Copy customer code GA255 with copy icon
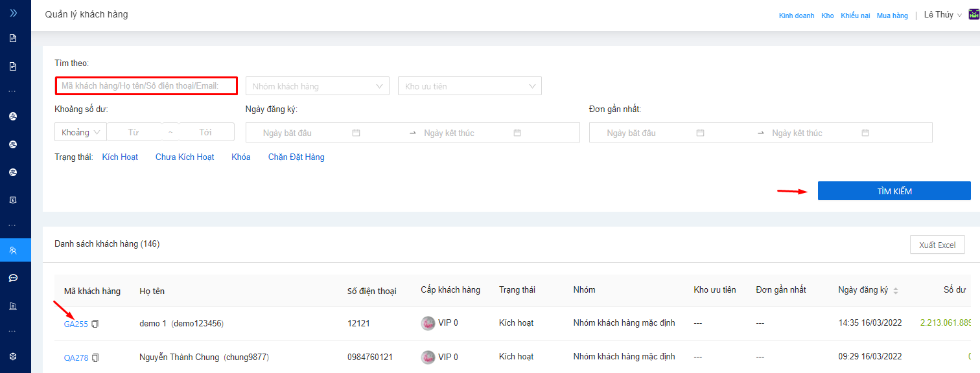The height and width of the screenshot is (373, 980). tap(95, 324)
